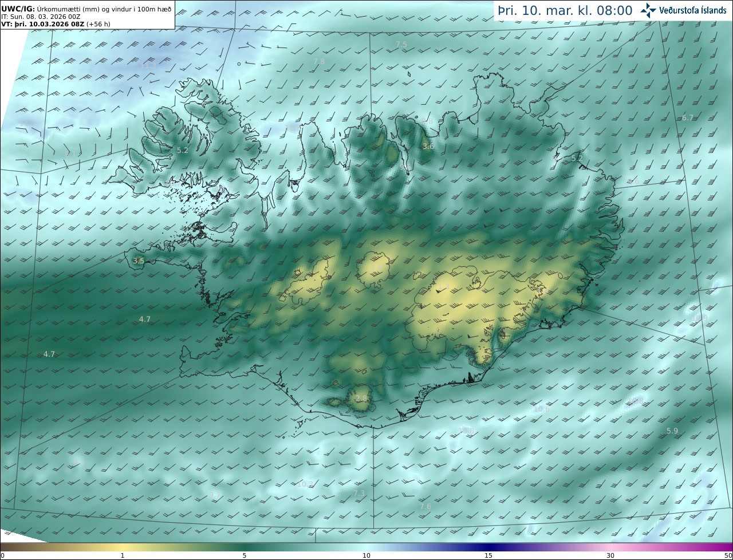Click the 10 tick on the color scale
The height and width of the screenshot is (560, 733).
[366, 555]
